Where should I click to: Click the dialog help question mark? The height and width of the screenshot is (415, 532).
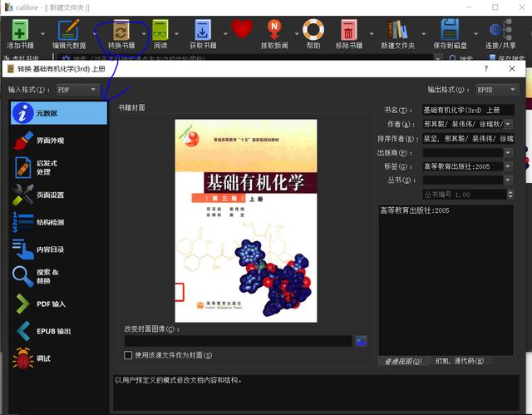pyautogui.click(x=485, y=69)
